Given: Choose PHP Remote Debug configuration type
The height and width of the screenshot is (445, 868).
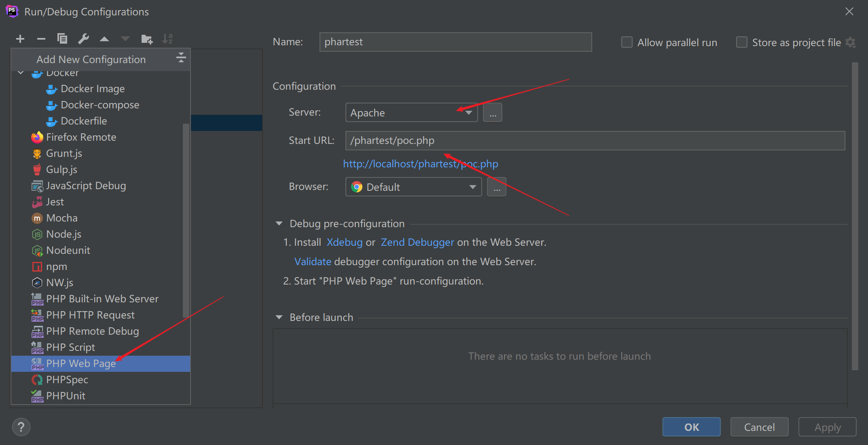Looking at the screenshot, I should click(x=92, y=331).
